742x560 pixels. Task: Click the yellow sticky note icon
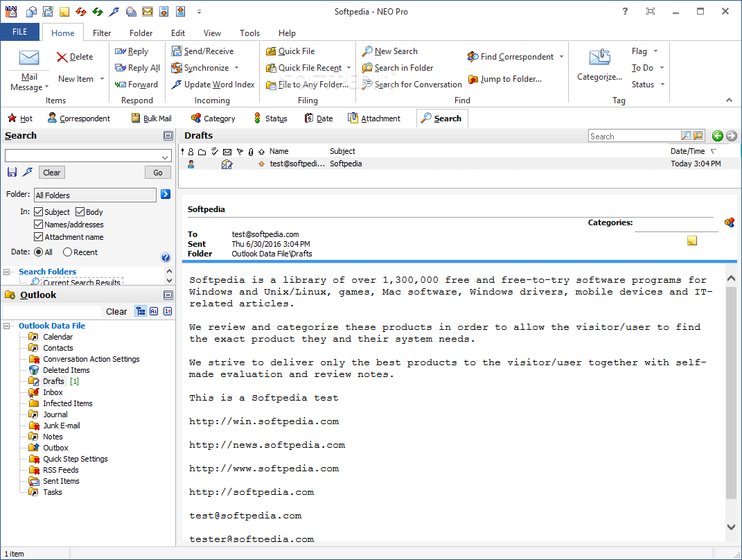coord(692,240)
